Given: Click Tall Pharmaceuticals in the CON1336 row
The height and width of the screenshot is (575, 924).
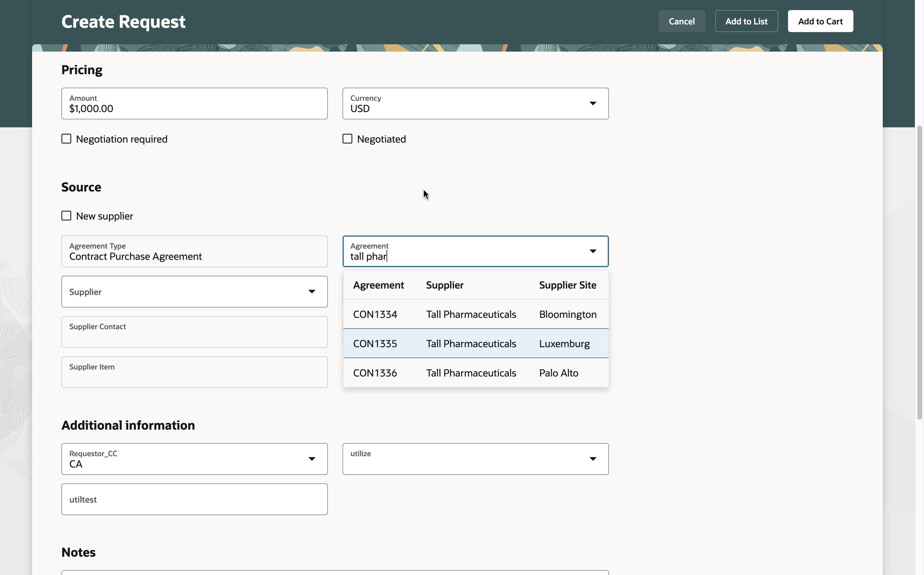Looking at the screenshot, I should point(471,373).
